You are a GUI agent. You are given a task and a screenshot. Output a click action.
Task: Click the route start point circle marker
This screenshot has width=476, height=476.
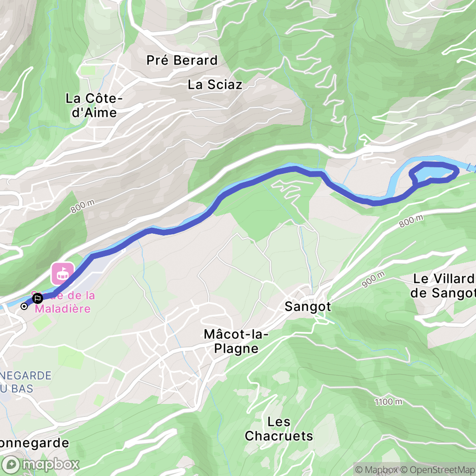[x=24, y=306]
